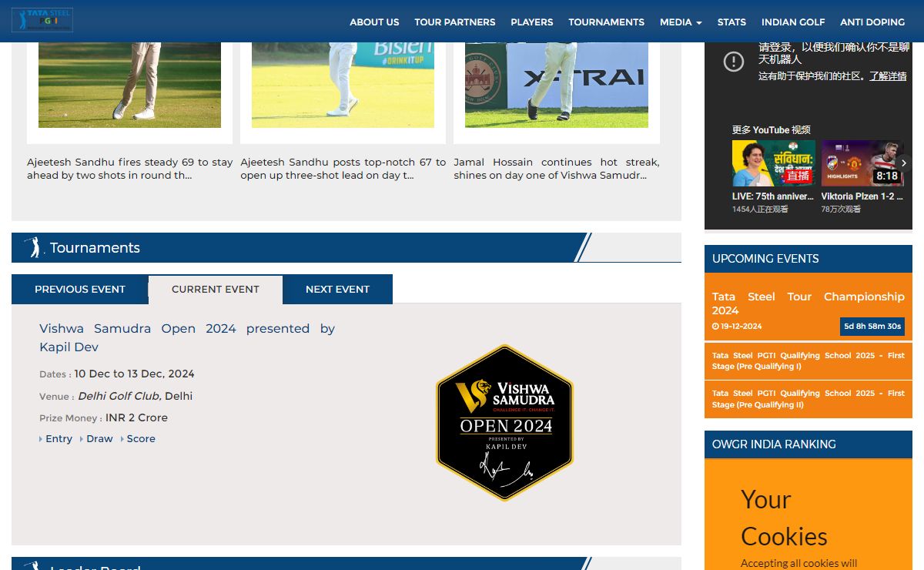Switch to the Previous Event tab

click(x=80, y=289)
